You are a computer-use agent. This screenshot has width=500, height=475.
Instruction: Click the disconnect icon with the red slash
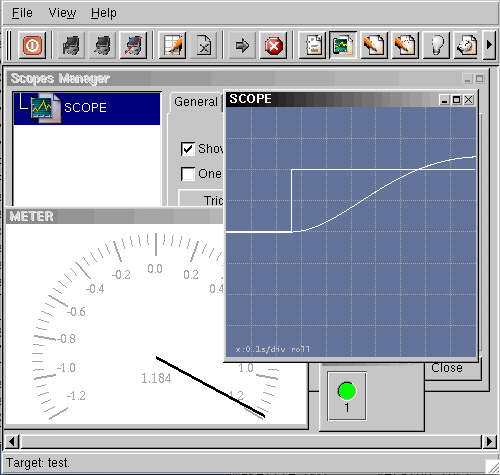[133, 45]
